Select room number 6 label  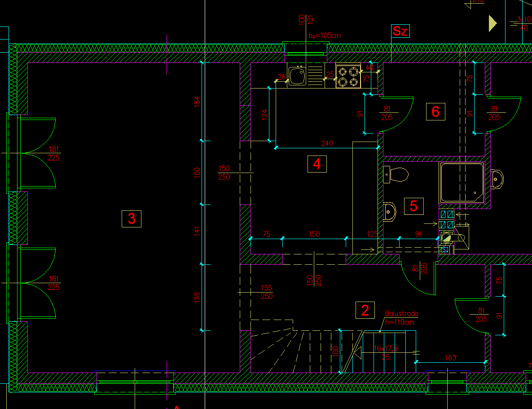pyautogui.click(x=435, y=111)
